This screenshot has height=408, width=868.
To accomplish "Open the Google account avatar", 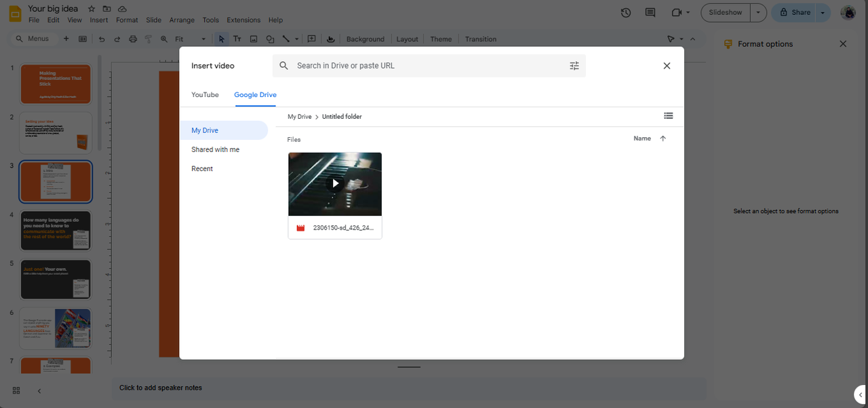I will coord(848,12).
